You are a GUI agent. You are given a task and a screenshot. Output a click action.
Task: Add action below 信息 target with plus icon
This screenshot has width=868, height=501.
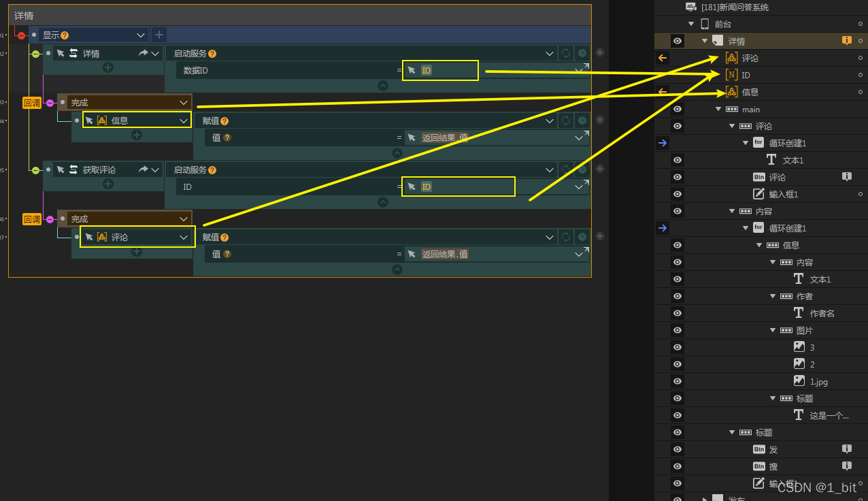137,135
